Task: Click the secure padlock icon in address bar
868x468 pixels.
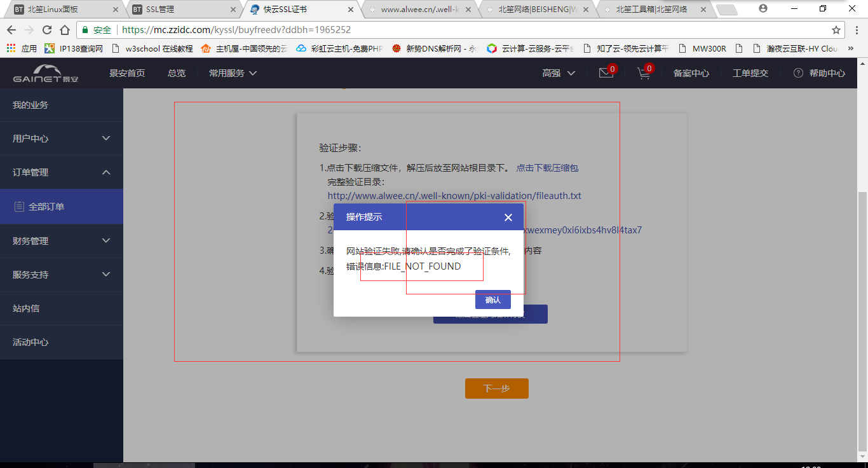Action: click(x=85, y=30)
